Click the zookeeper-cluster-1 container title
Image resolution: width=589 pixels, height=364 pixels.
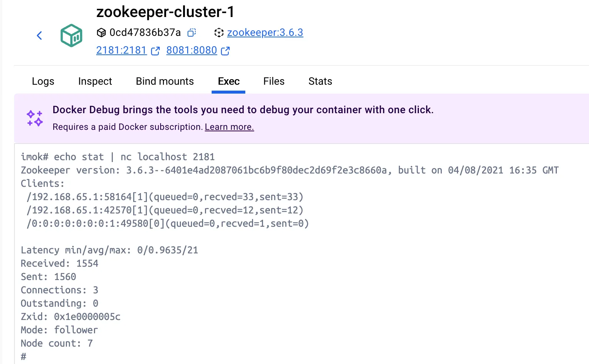165,12
